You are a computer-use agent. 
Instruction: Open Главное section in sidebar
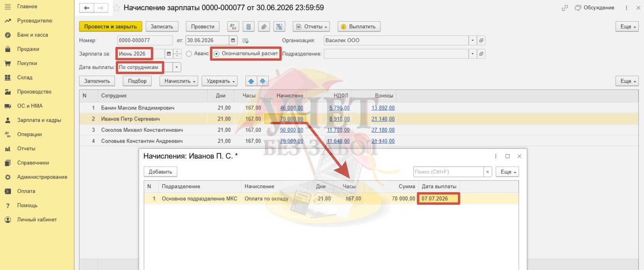point(27,6)
